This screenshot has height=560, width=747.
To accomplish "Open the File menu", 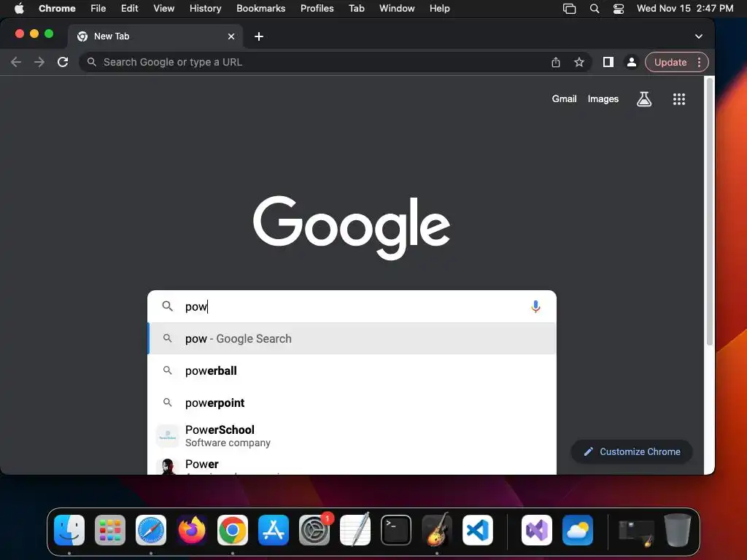I will (x=98, y=9).
